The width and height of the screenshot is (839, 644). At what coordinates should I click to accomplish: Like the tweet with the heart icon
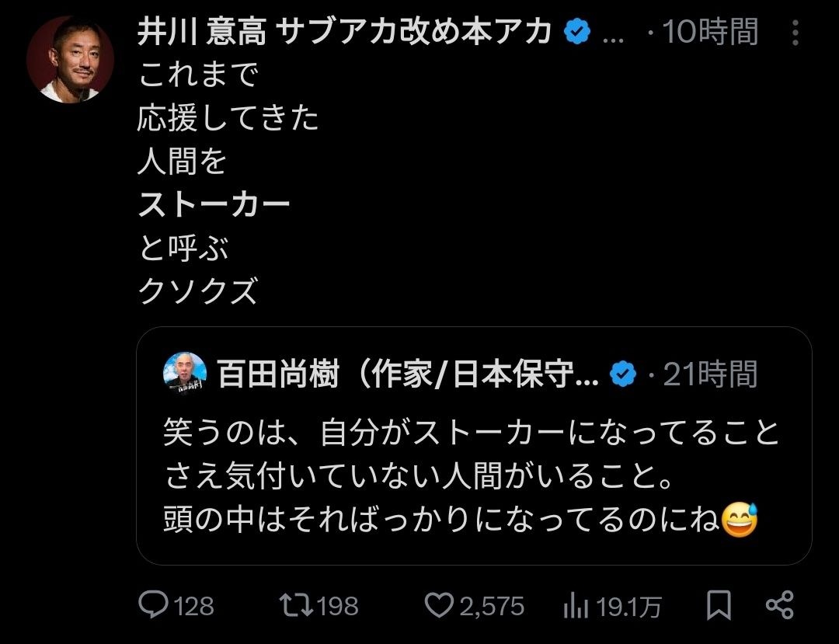(x=440, y=605)
